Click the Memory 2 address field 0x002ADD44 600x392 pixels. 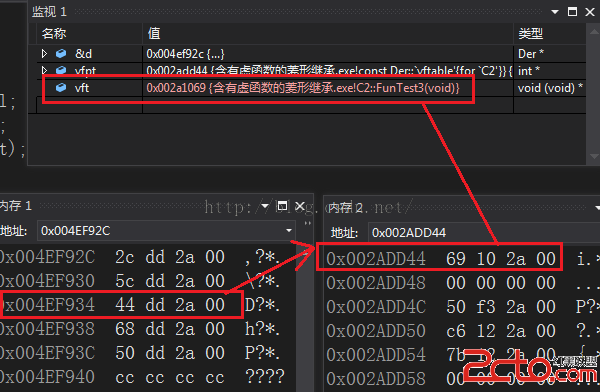484,232
